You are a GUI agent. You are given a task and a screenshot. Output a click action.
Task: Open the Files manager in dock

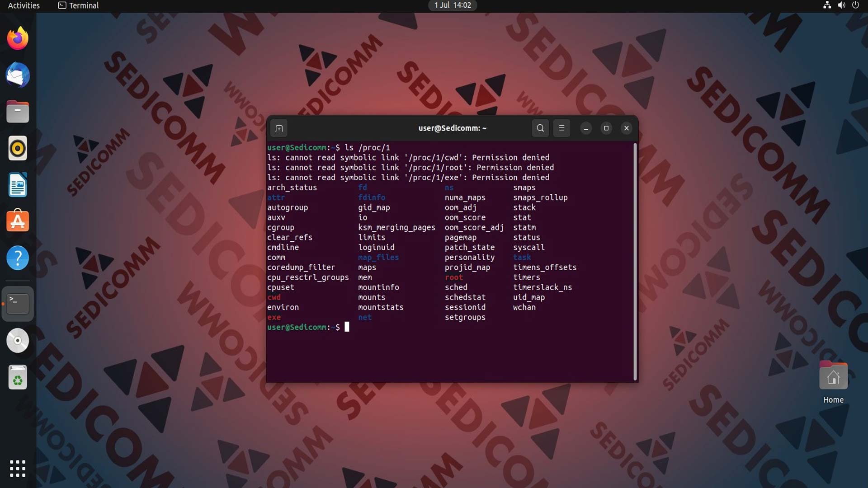[18, 112]
